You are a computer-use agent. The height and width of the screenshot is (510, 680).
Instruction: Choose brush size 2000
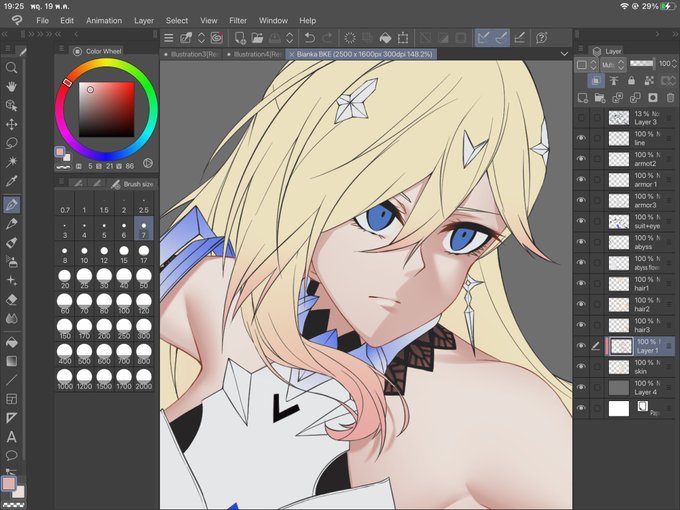coord(144,379)
